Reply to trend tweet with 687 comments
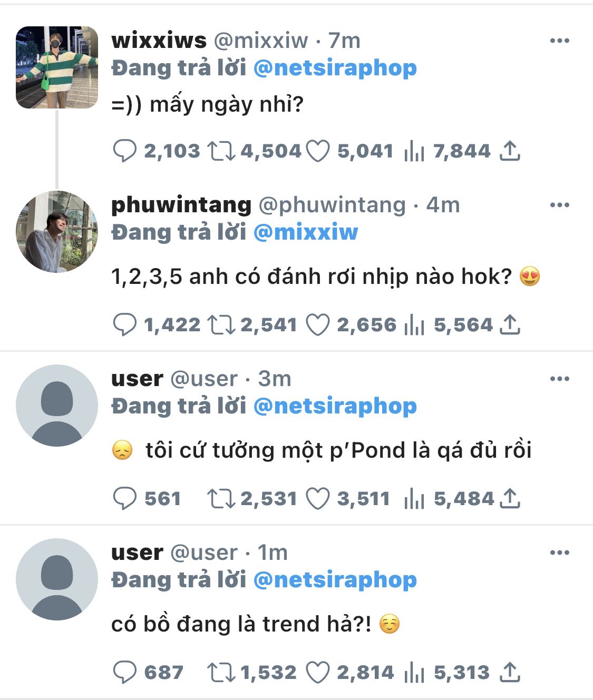 coord(125,673)
